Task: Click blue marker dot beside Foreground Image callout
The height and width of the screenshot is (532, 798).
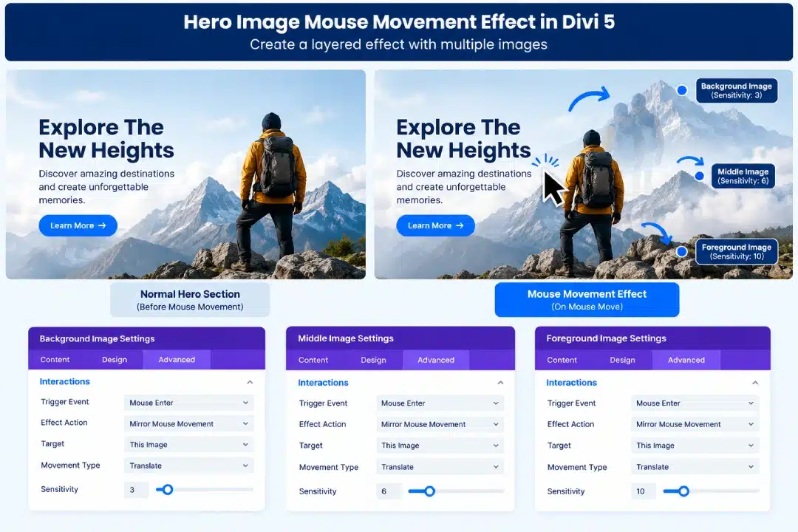Action: (682, 251)
